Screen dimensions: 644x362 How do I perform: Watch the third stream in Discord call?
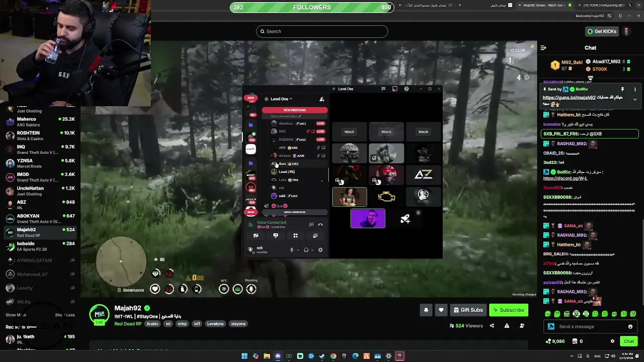(x=423, y=132)
